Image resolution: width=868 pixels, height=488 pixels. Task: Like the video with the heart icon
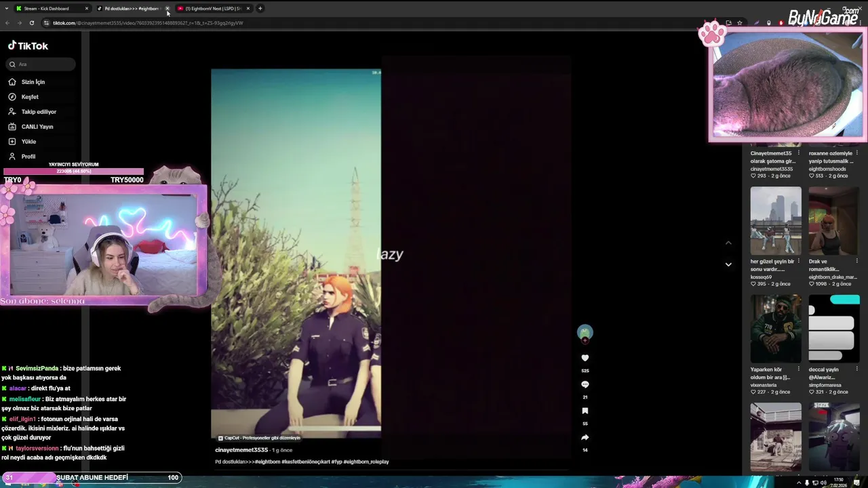point(585,358)
